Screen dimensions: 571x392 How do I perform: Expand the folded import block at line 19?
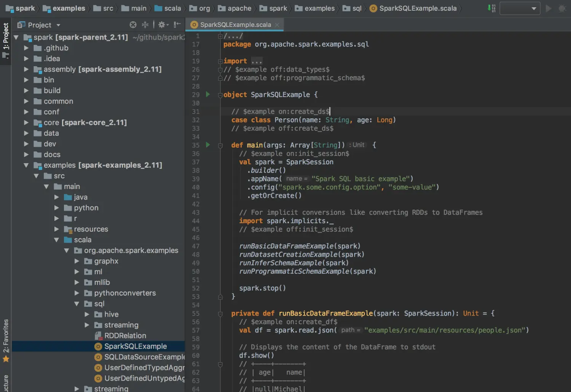[x=220, y=61]
